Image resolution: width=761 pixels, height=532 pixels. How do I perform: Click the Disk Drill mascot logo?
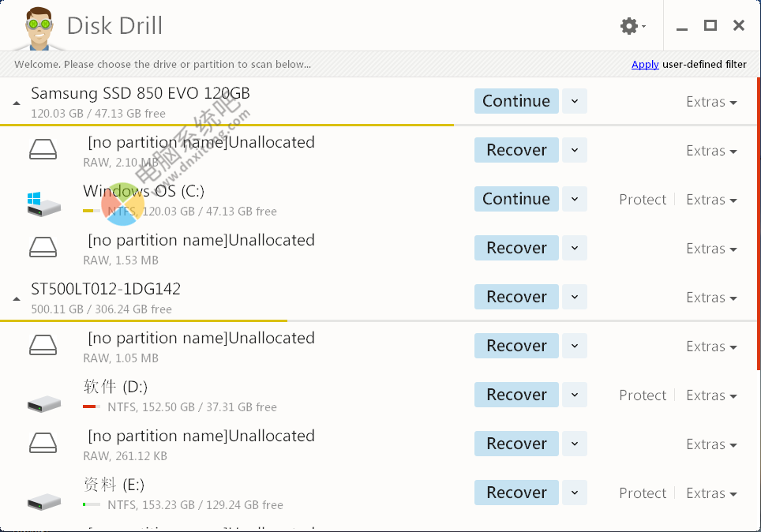(x=39, y=28)
